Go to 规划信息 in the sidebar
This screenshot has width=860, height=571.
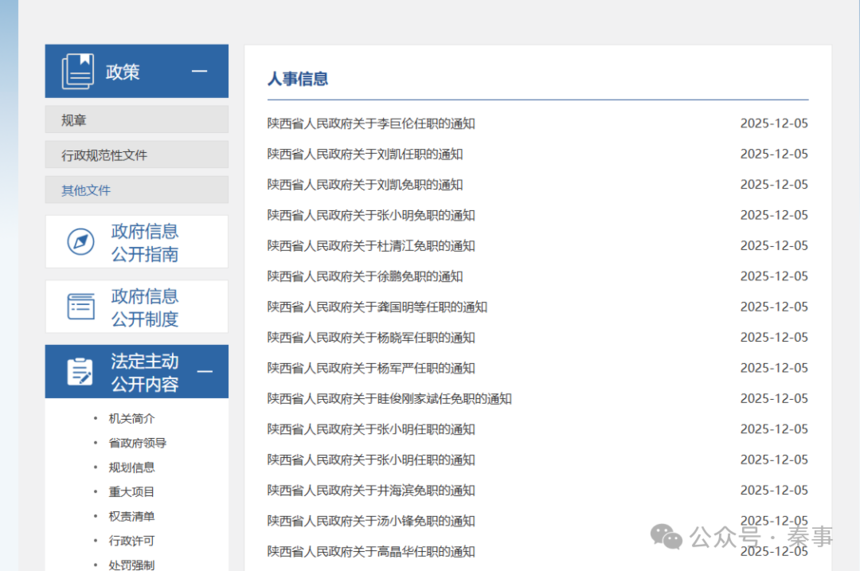click(x=132, y=467)
